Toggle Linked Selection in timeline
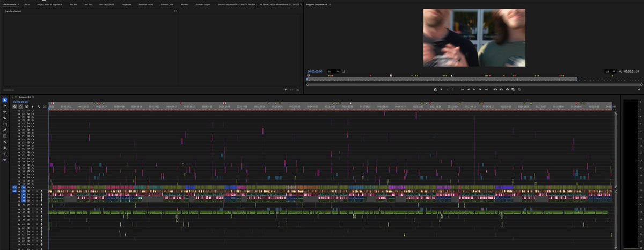This screenshot has height=250, width=644. [27, 106]
